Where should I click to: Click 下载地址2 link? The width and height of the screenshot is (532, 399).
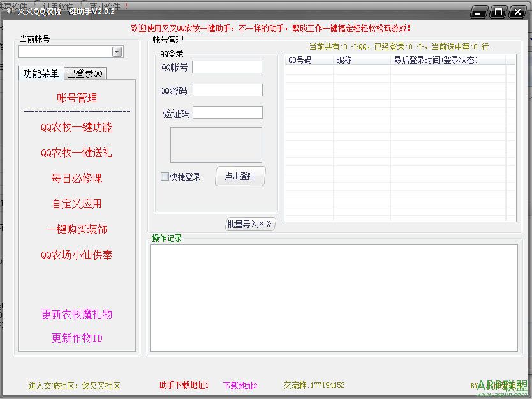(240, 386)
